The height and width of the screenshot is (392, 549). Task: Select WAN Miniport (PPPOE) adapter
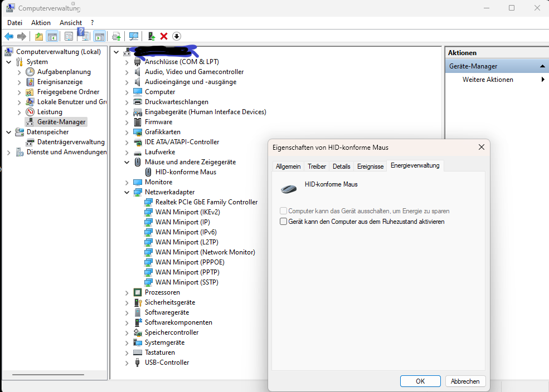coord(190,262)
